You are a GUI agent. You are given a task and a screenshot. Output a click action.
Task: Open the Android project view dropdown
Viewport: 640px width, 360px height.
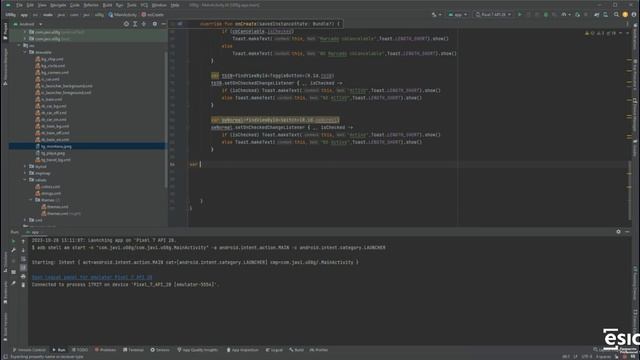[x=27, y=24]
